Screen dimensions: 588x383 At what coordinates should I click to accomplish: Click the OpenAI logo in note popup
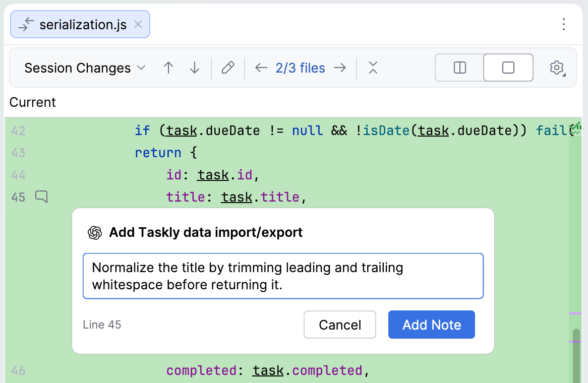tap(95, 233)
